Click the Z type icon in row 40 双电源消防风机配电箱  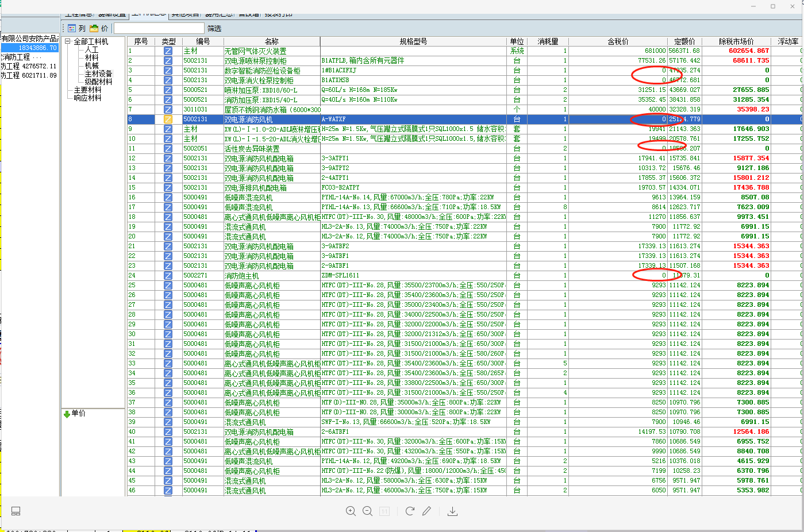point(168,432)
